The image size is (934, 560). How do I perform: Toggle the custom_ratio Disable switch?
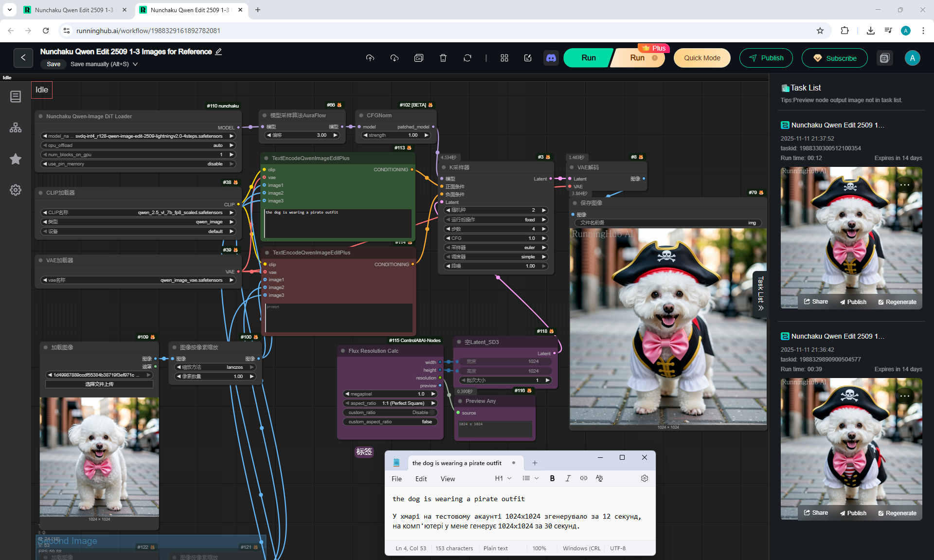pos(431,413)
